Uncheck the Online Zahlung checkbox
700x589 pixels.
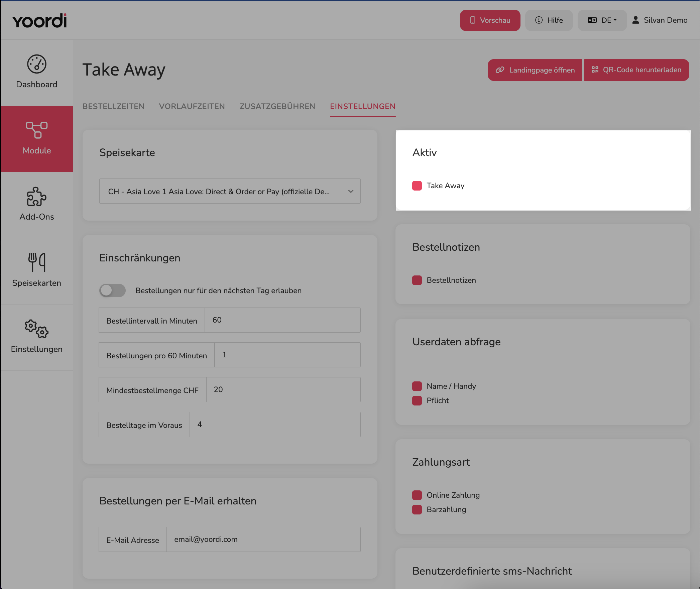(x=417, y=495)
